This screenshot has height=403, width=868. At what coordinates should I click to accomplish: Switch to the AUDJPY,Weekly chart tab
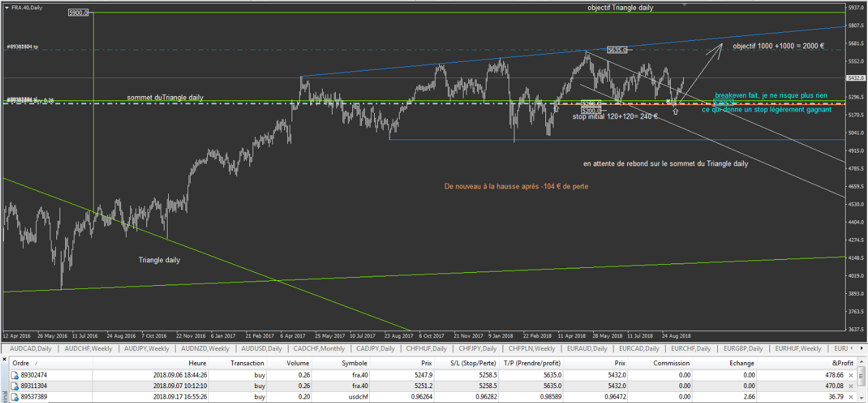pyautogui.click(x=146, y=348)
